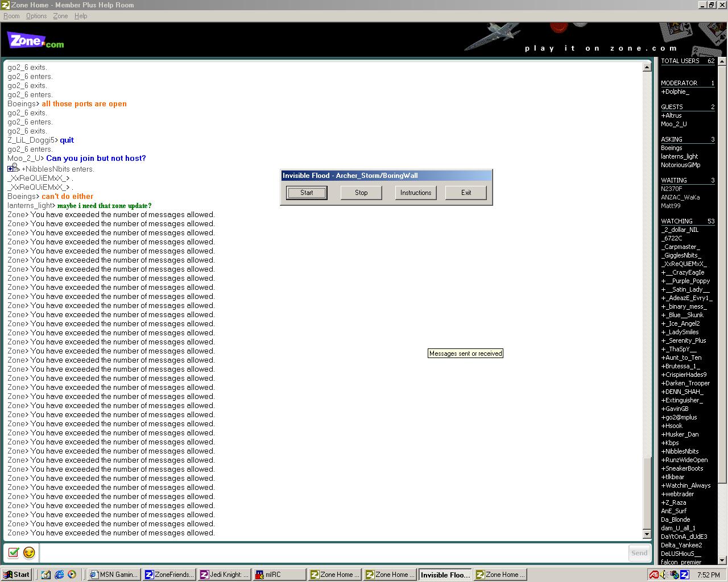Screen dimensions: 728x582
Task: Click the disabled Send button
Action: (639, 552)
